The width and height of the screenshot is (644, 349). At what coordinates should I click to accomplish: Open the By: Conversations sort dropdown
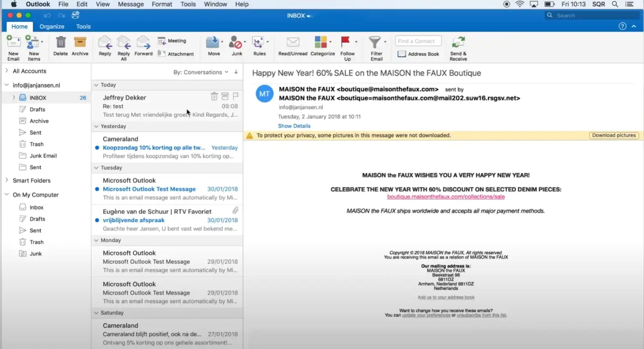point(200,72)
